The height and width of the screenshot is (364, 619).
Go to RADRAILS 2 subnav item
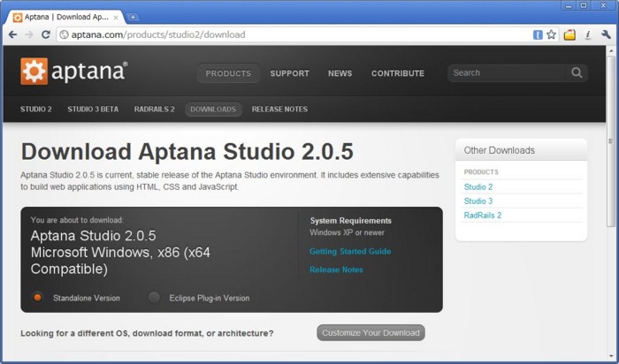coord(155,110)
